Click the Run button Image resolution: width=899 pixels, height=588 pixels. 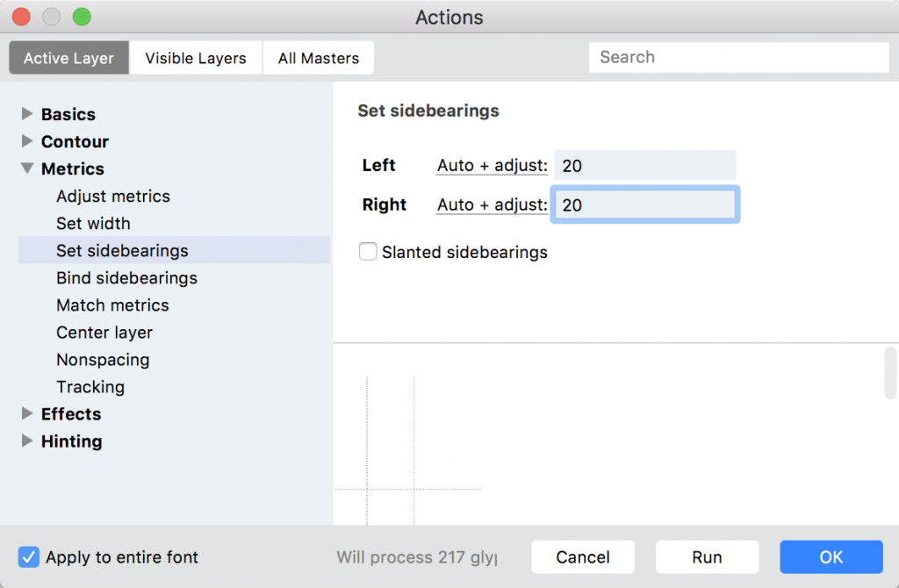point(707,556)
